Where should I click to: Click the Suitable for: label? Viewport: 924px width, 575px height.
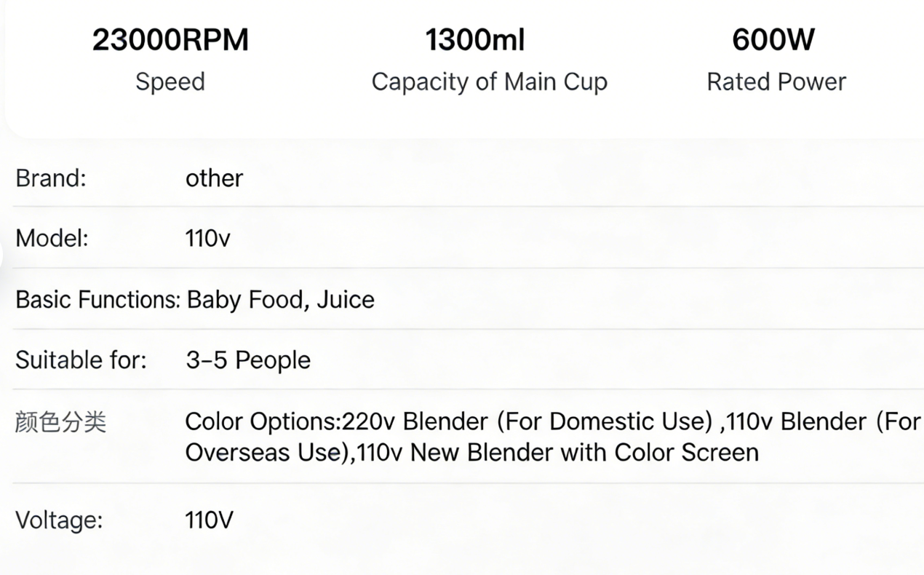click(x=81, y=360)
